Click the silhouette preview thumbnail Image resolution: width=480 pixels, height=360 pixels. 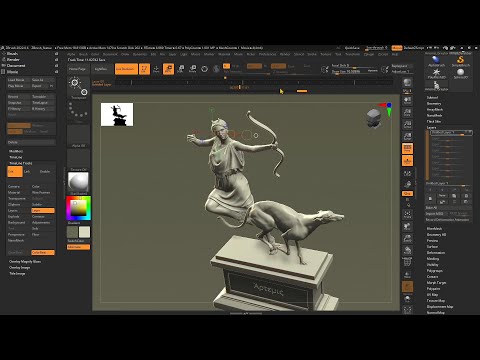point(117,114)
